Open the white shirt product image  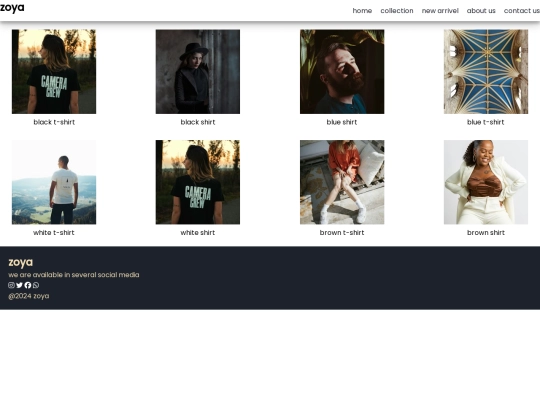click(x=198, y=182)
